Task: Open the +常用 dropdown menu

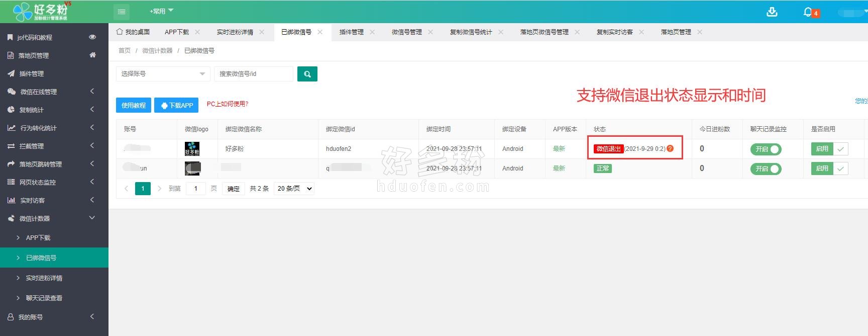Action: pyautogui.click(x=161, y=11)
